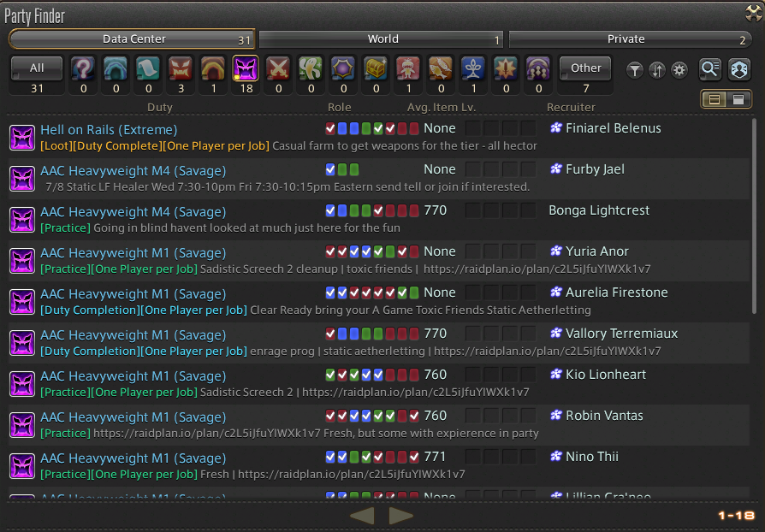Select the orange leaf Gathering Forays category icon
This screenshot has height=532, width=765.
[441, 68]
